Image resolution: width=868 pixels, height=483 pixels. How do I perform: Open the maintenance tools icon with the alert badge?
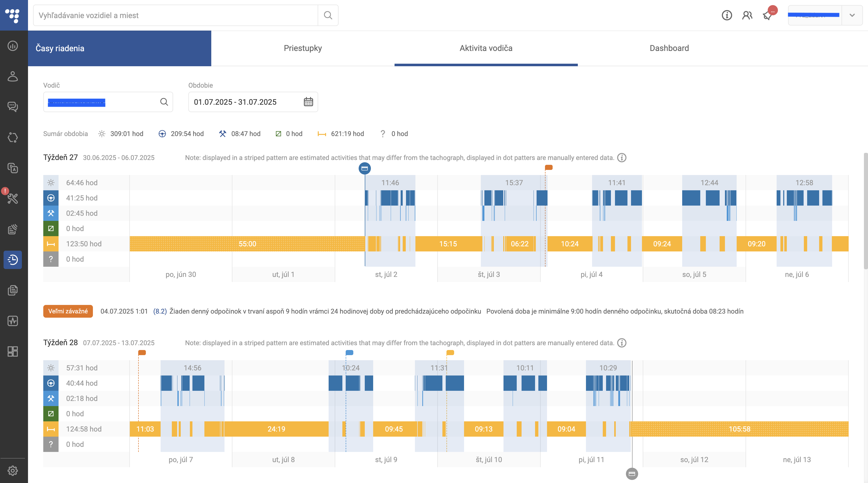coord(13,198)
